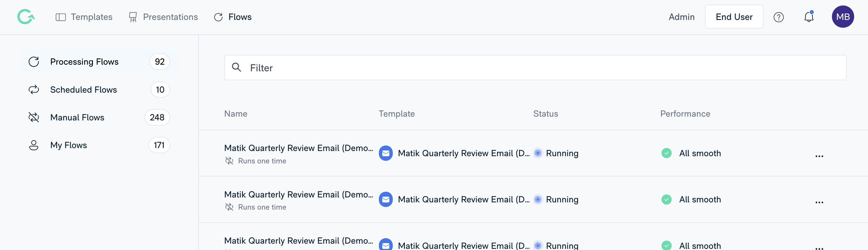Click third row All smooth checkmark icon

(667, 245)
